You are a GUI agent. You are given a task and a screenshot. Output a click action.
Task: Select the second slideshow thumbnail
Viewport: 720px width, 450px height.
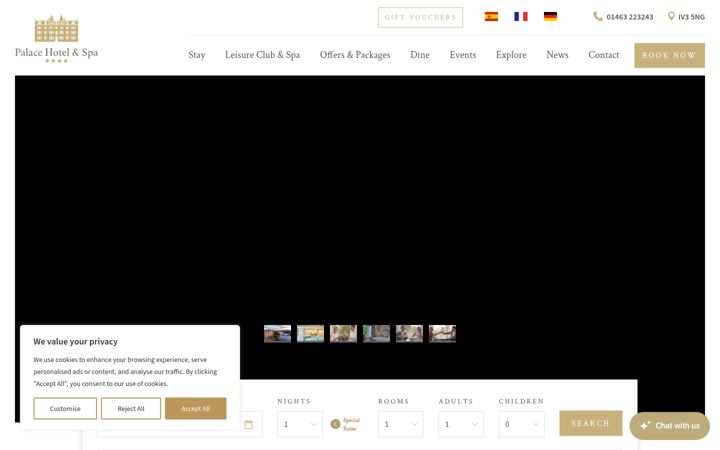pyautogui.click(x=310, y=334)
